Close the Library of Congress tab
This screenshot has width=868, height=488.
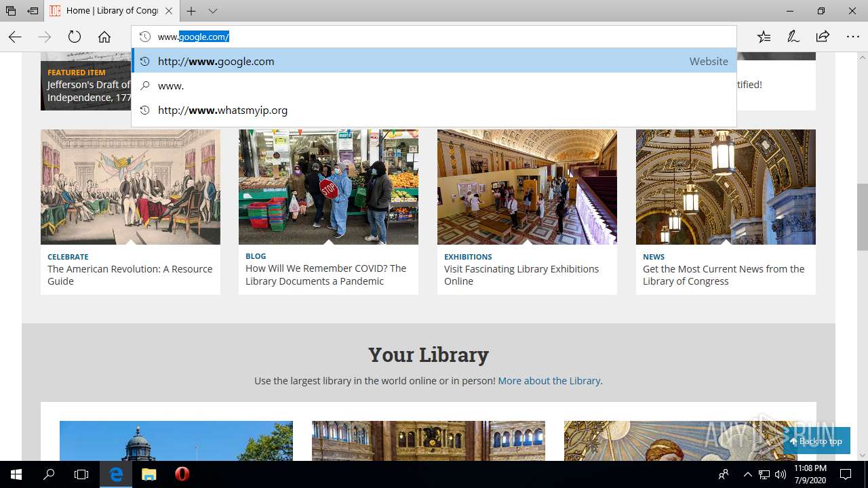coord(169,11)
